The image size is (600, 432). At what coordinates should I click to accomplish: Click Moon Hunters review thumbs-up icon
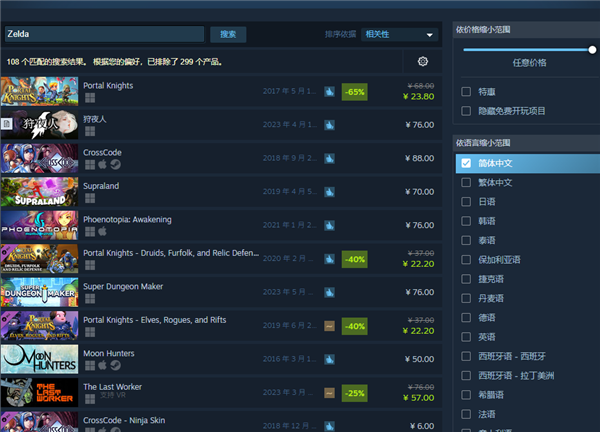coord(329,359)
